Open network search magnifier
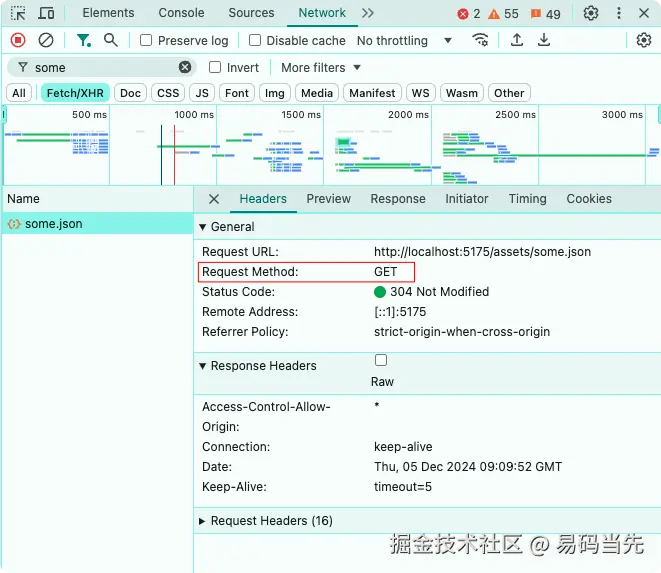Image resolution: width=661 pixels, height=573 pixels. click(111, 40)
